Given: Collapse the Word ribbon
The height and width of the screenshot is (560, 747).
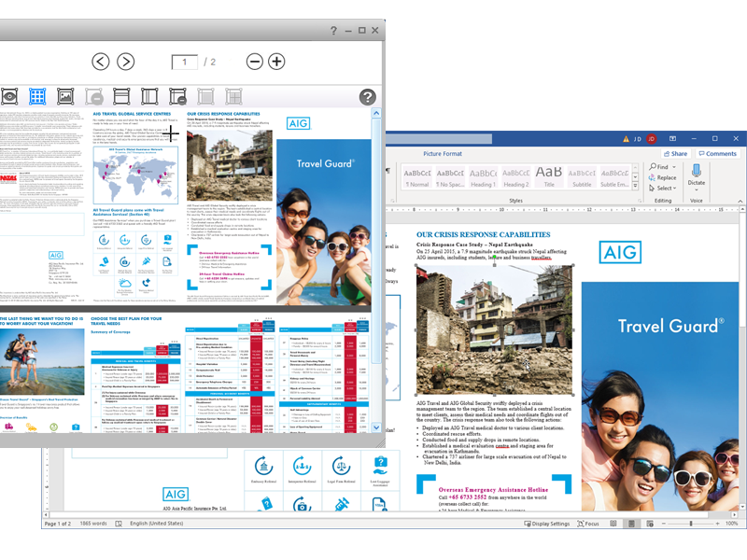Looking at the screenshot, I should pos(740,201).
